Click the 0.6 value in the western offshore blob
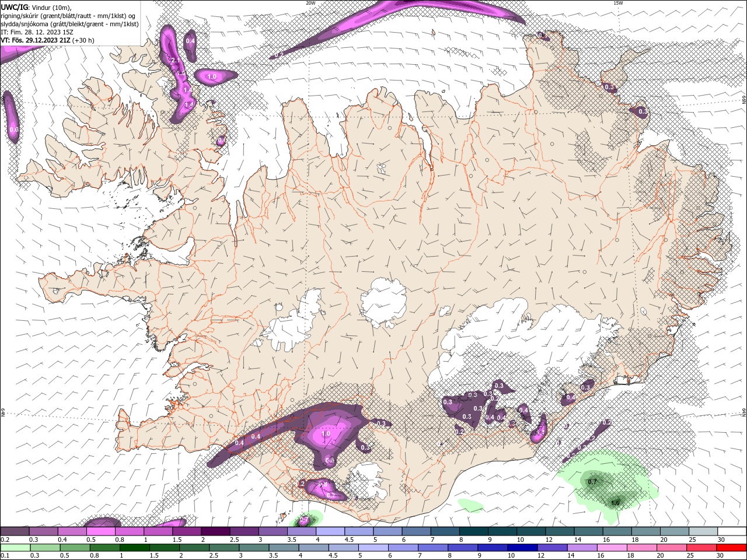 click(14, 129)
